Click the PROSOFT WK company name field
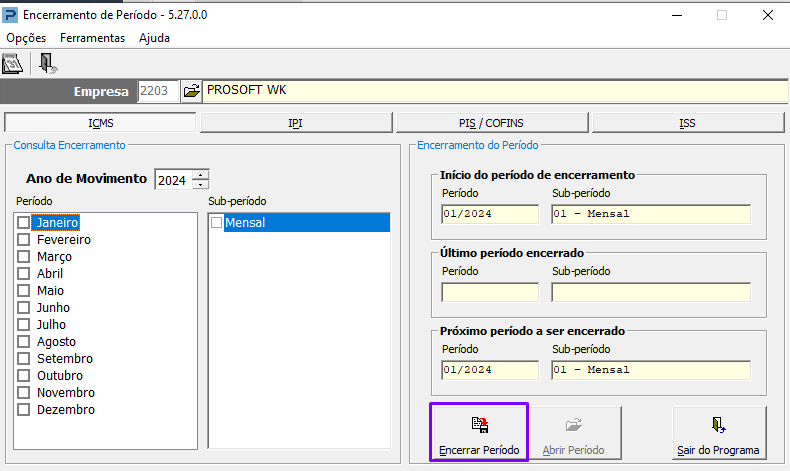 click(495, 91)
